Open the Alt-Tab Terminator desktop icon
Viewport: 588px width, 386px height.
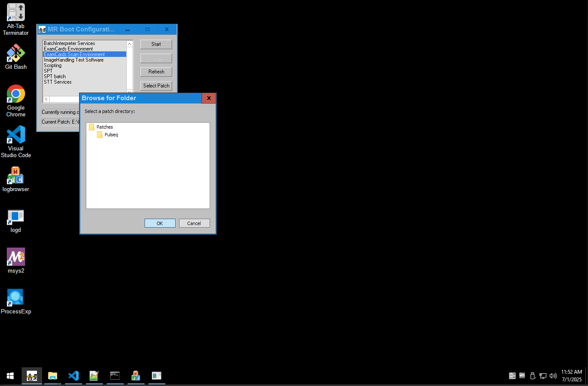pos(16,20)
